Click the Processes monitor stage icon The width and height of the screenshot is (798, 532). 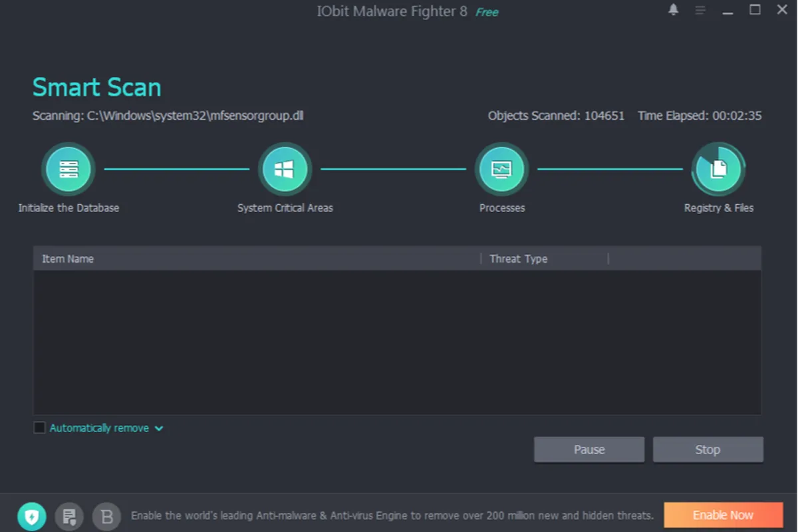pyautogui.click(x=501, y=169)
